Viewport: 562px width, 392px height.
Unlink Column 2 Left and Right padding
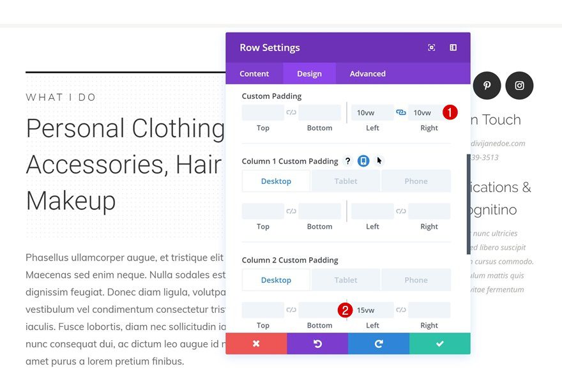click(x=400, y=310)
